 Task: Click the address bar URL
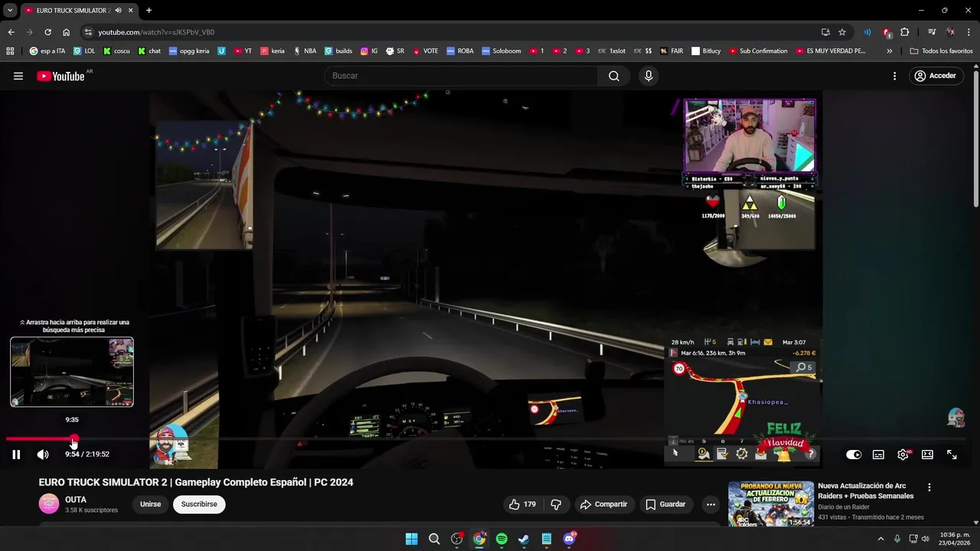(156, 32)
